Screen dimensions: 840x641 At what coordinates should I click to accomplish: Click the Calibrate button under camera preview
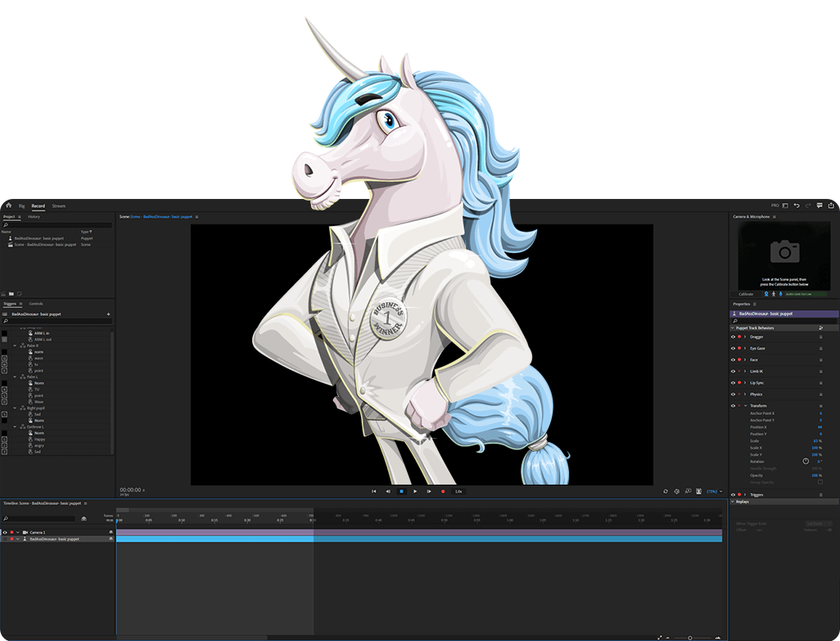pos(746,293)
